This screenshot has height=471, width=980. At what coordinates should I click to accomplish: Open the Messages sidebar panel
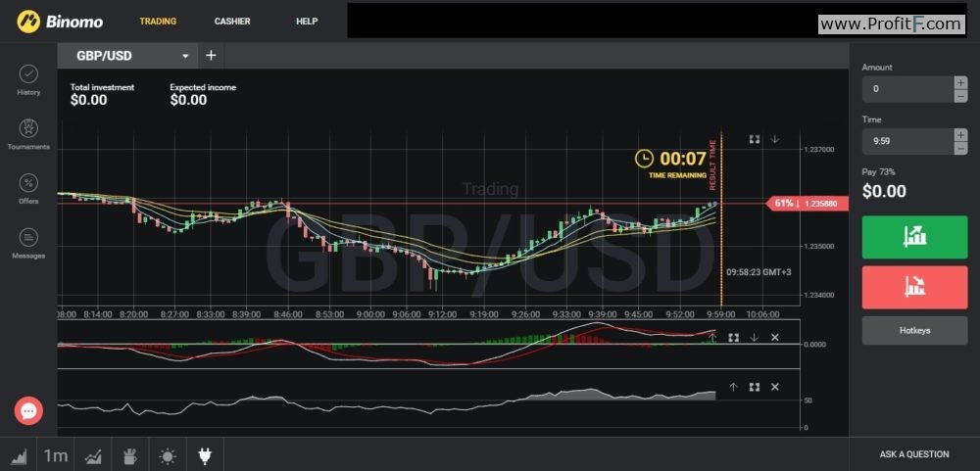(28, 243)
